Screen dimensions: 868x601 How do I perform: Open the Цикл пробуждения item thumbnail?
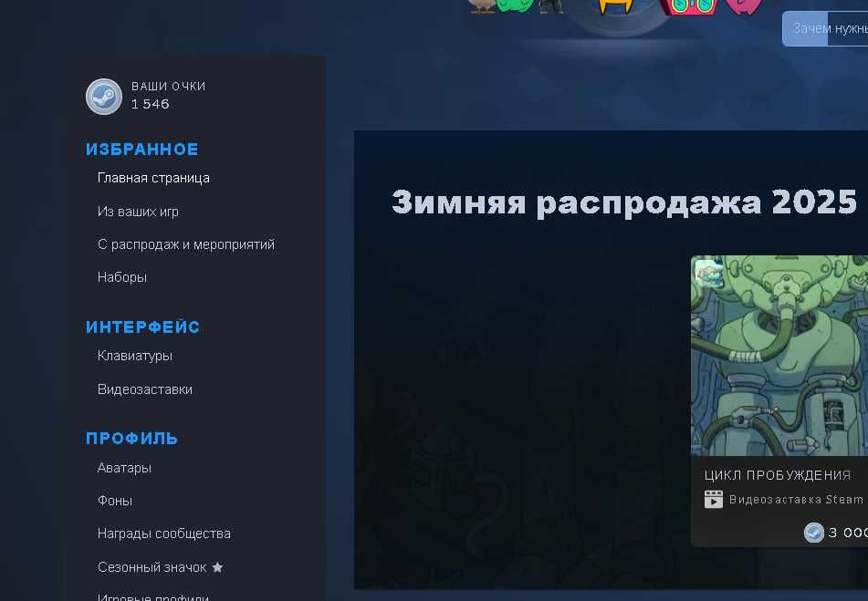779,356
